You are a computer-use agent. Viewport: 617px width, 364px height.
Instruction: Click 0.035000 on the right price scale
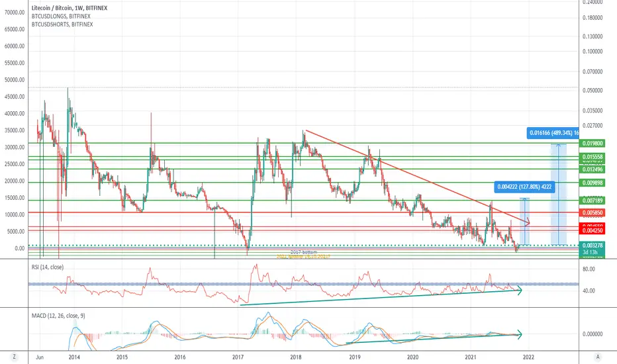pos(593,111)
